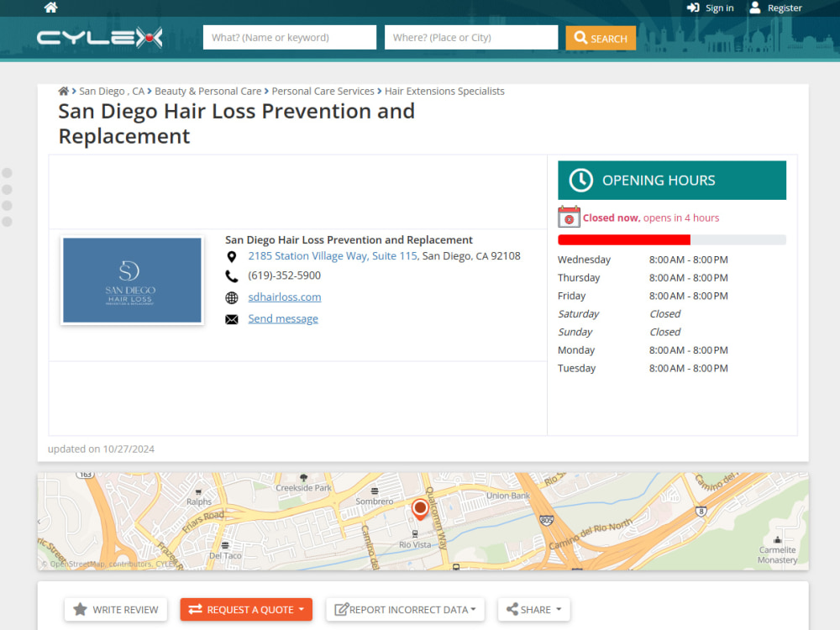
Task: Select the clock icon in Opening Hours header
Action: [580, 180]
